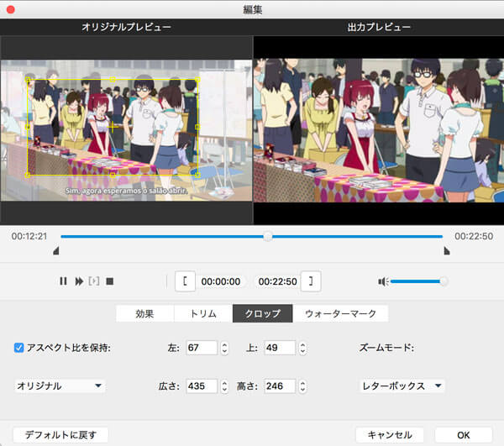Click the play-selection bracket icon

tap(94, 281)
